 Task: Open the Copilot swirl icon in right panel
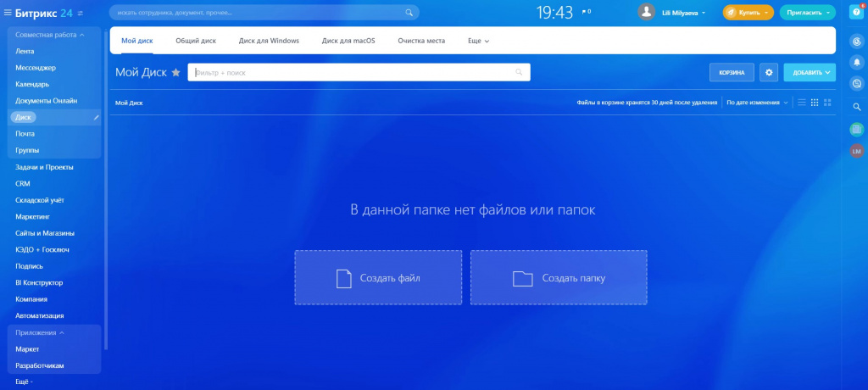click(x=857, y=42)
